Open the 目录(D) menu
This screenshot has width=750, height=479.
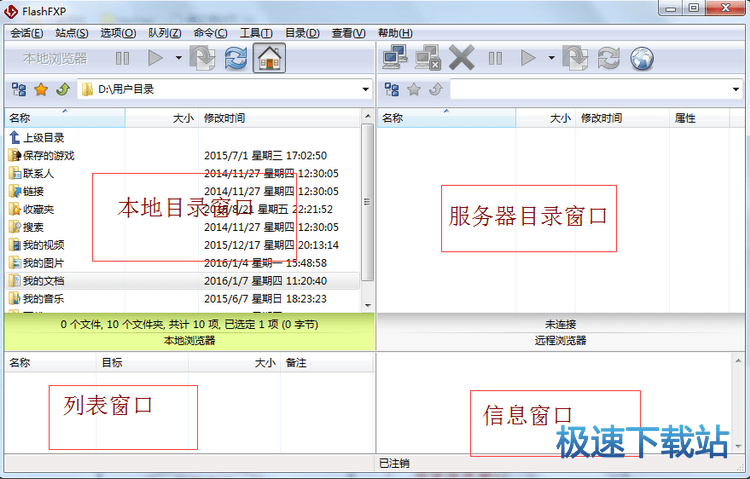pos(302,33)
